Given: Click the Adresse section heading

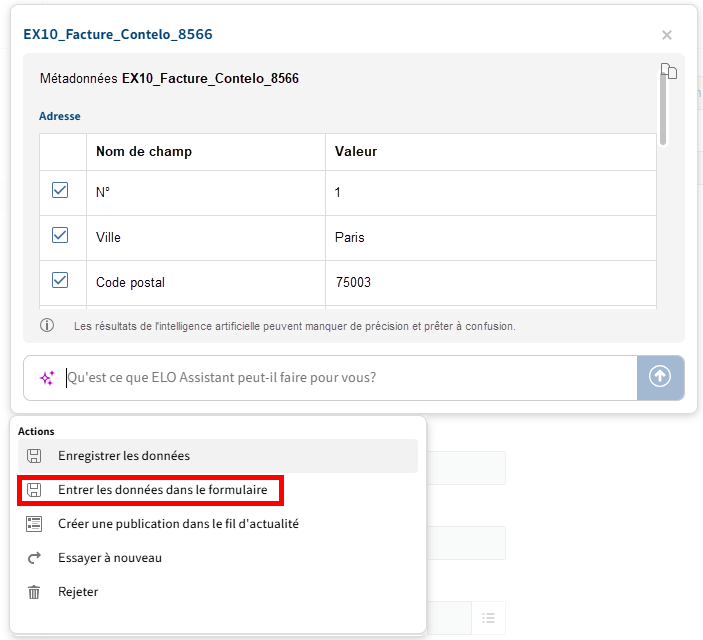Looking at the screenshot, I should pos(60,116).
